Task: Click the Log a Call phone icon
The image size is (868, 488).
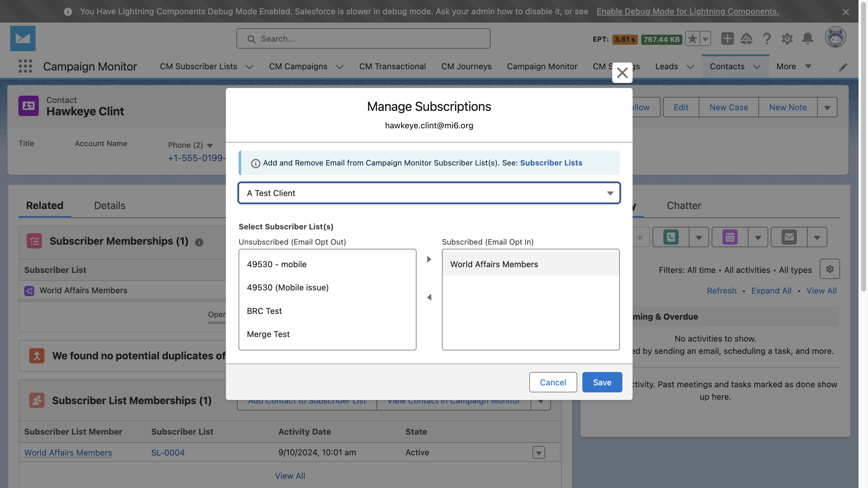Action: (671, 237)
